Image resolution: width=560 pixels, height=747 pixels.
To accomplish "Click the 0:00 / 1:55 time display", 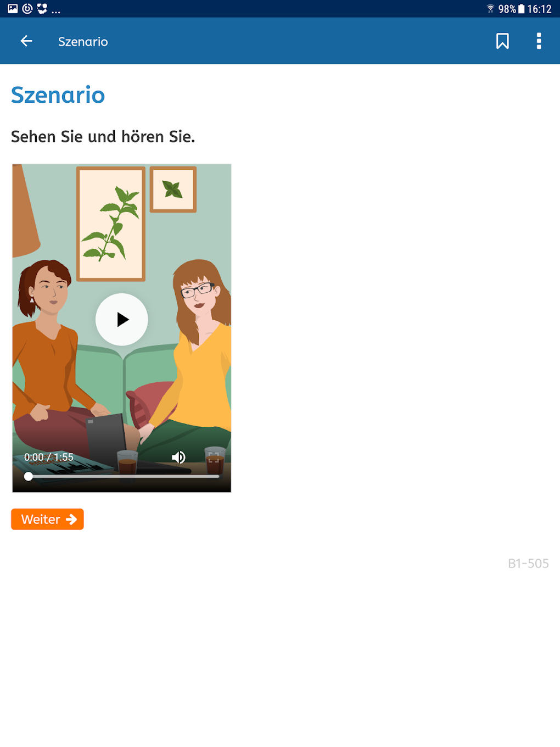I will pos(49,457).
